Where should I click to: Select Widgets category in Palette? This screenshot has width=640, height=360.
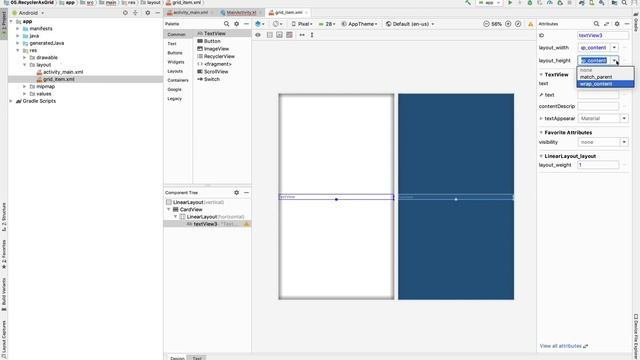(x=176, y=62)
